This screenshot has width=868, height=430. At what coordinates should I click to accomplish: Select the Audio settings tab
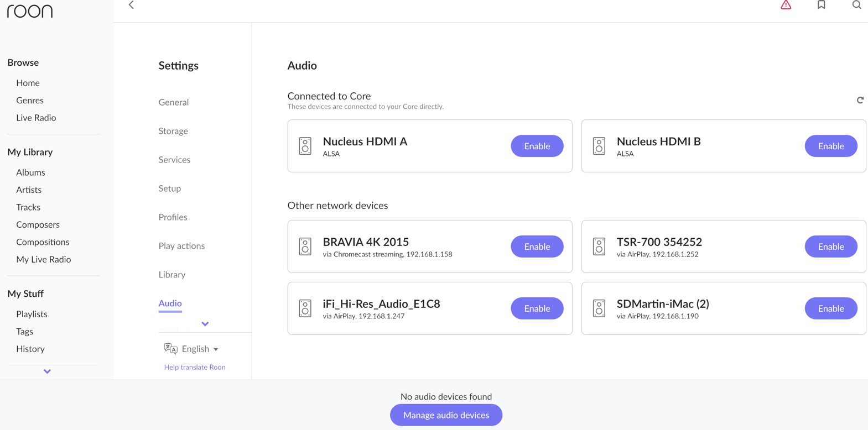(x=170, y=303)
